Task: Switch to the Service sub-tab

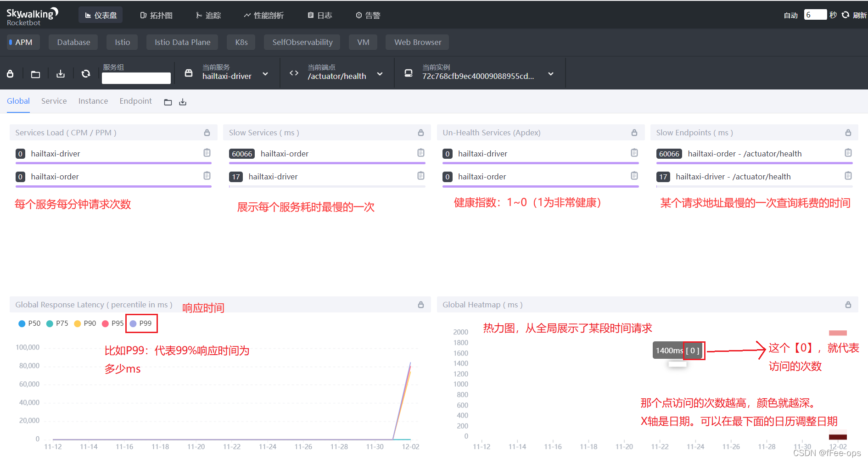Action: [54, 101]
